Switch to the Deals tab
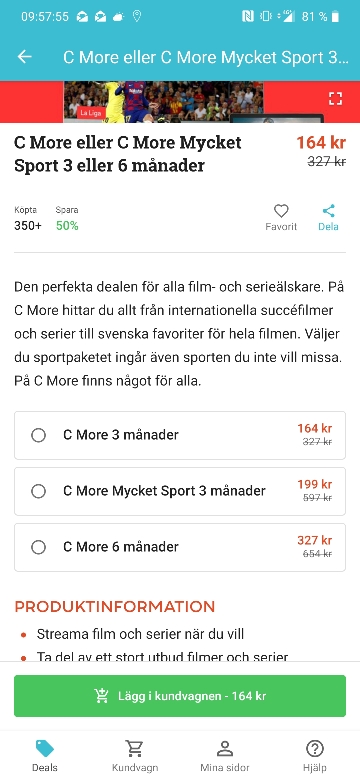The image size is (360, 780). coord(45,755)
